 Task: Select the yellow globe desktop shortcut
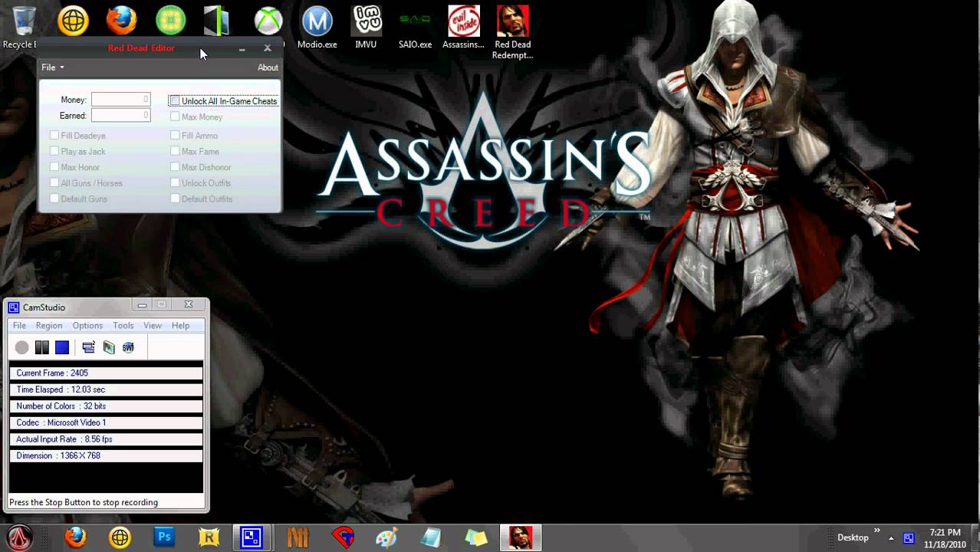(x=73, y=21)
